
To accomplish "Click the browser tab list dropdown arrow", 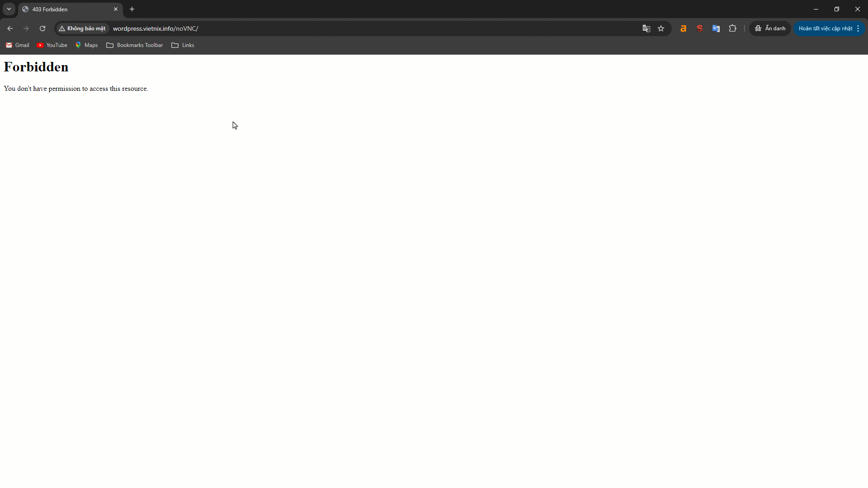I will tap(8, 9).
